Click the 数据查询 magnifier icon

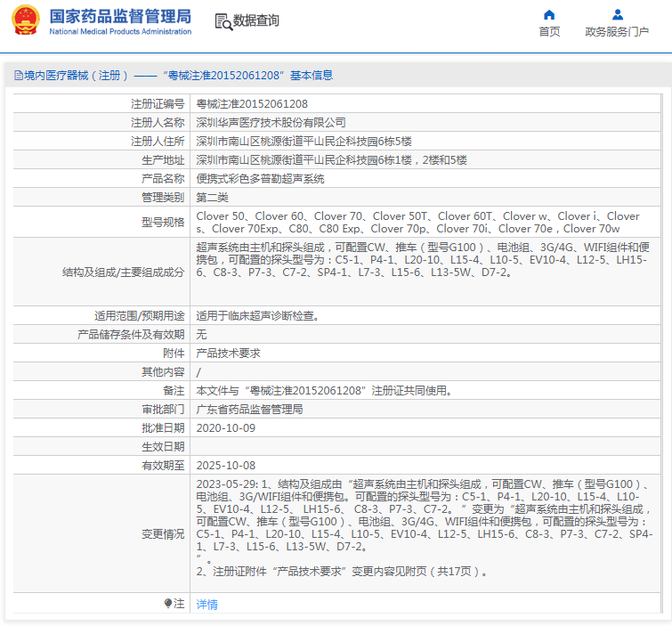223,20
